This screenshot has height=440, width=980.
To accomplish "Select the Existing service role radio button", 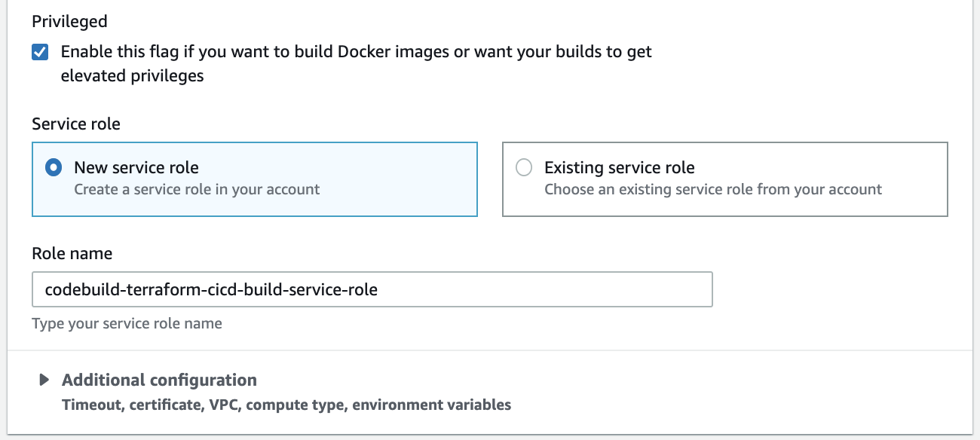I will (x=523, y=167).
